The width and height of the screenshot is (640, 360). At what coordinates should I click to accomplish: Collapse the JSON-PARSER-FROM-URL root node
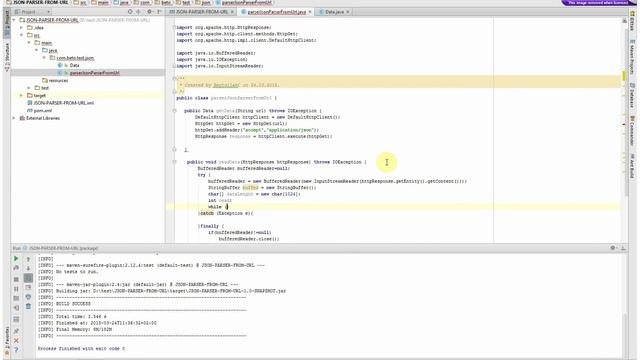coord(14,20)
